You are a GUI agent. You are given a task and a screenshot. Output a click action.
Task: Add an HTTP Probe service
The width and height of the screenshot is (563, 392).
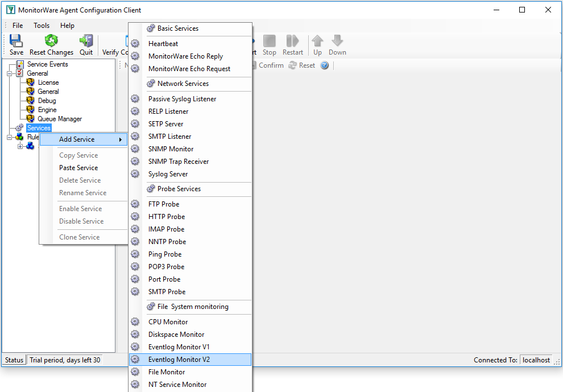click(x=191, y=217)
